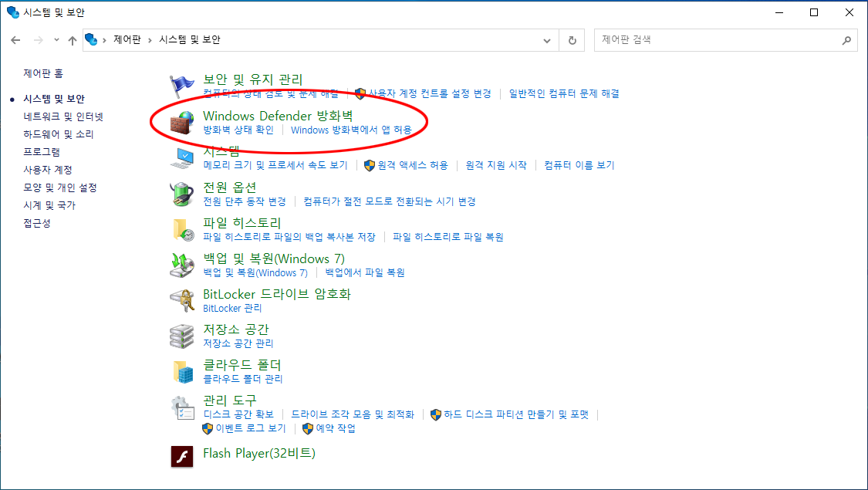Click BitLocker 관리 link
Viewport: 868px width, 490px height.
[232, 308]
